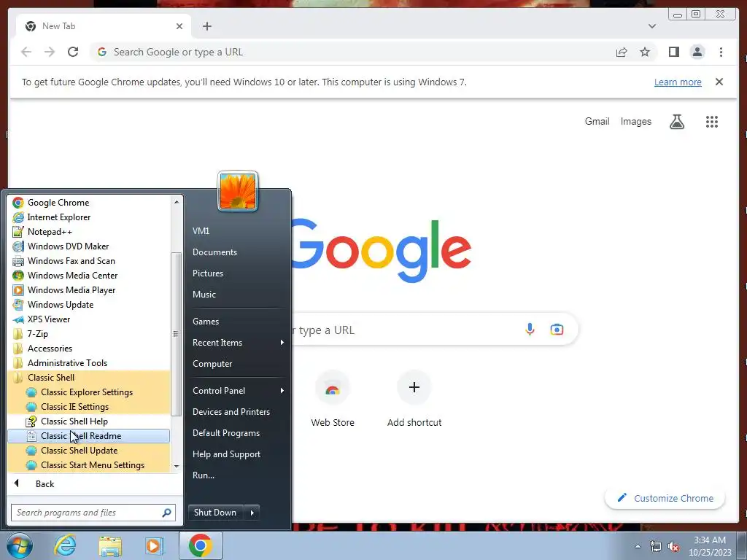Open the tab search dropdown arrow
Screen dimensions: 747x560
point(651,26)
